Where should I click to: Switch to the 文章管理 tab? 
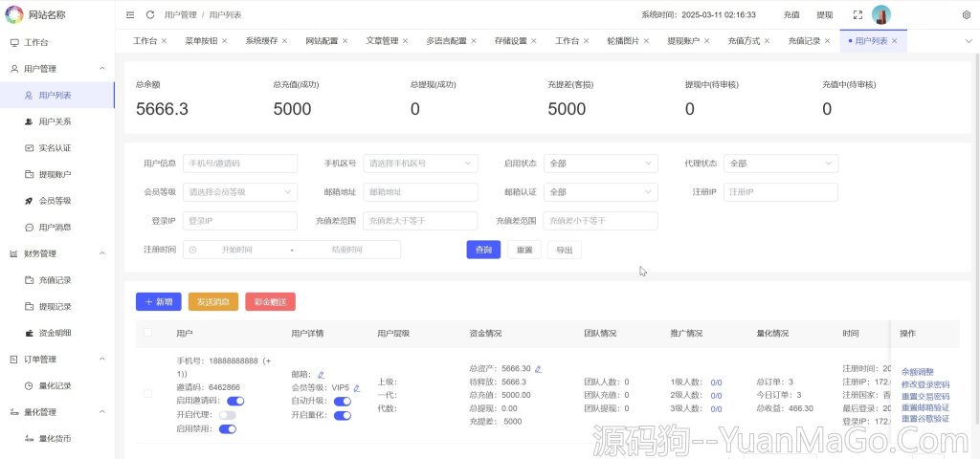tap(382, 40)
